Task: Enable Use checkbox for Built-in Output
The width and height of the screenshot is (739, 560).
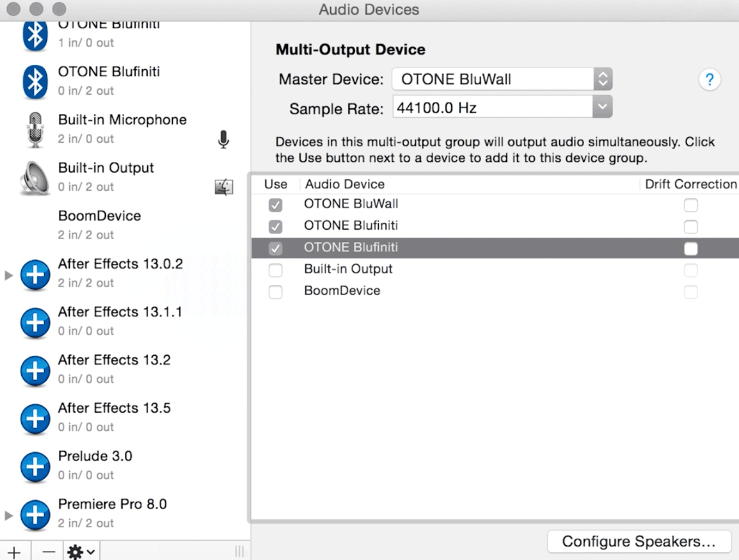Action: pos(276,270)
